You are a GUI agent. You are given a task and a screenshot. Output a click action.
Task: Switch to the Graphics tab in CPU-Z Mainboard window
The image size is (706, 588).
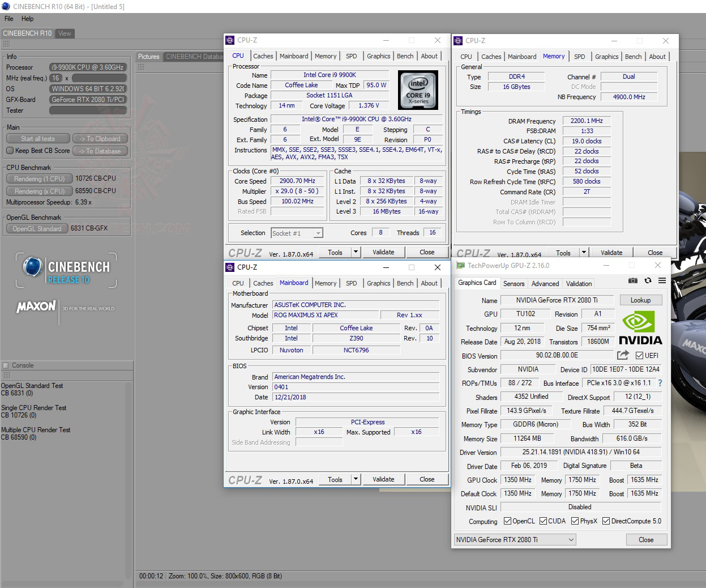click(x=378, y=283)
